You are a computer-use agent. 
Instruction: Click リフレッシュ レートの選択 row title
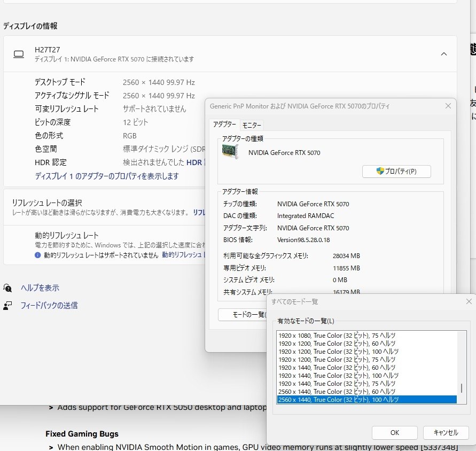click(47, 203)
